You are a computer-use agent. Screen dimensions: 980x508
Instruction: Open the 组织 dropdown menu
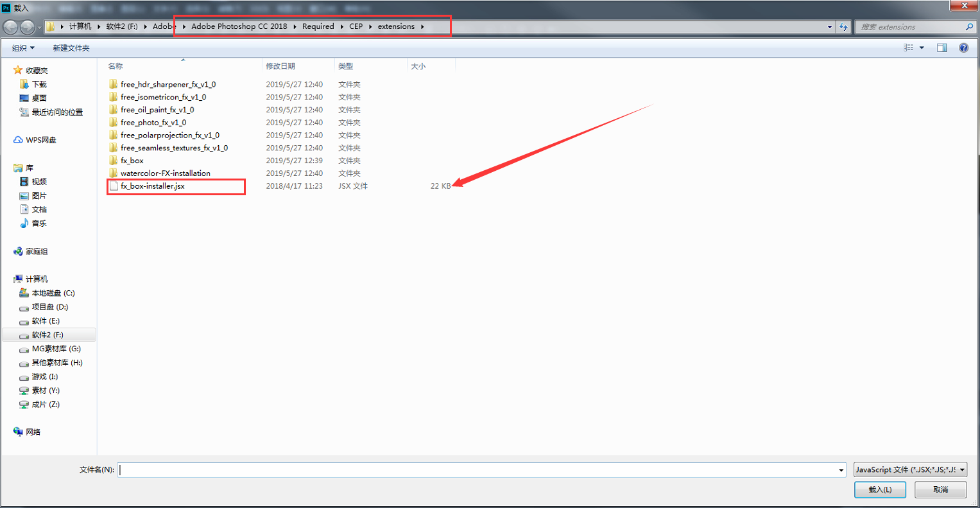click(24, 48)
